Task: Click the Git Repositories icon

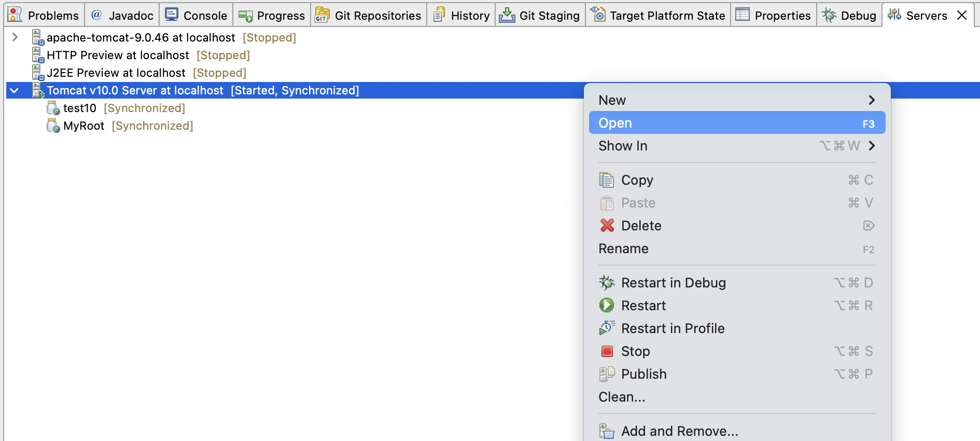Action: pyautogui.click(x=323, y=15)
